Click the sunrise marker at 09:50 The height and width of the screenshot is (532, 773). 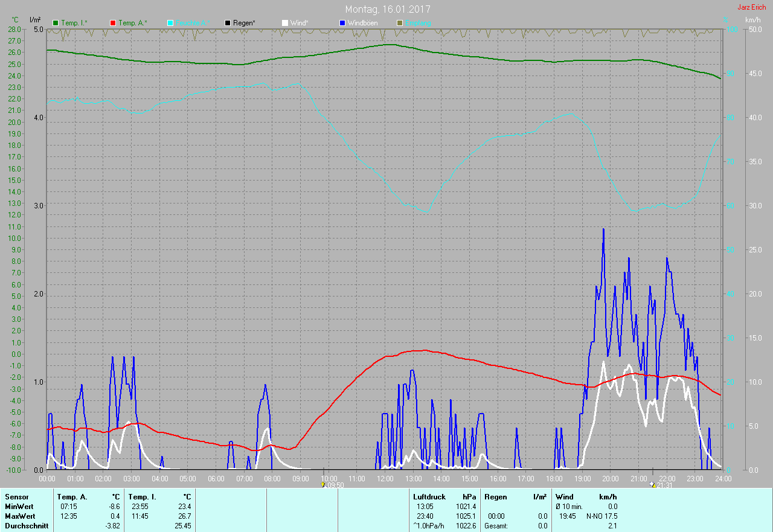pyautogui.click(x=323, y=484)
